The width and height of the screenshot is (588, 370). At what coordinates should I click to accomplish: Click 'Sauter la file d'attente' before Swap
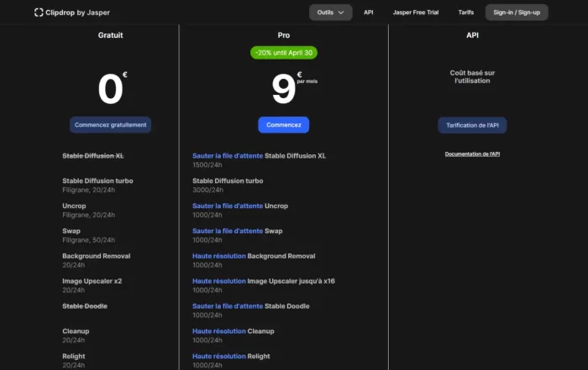tap(228, 231)
